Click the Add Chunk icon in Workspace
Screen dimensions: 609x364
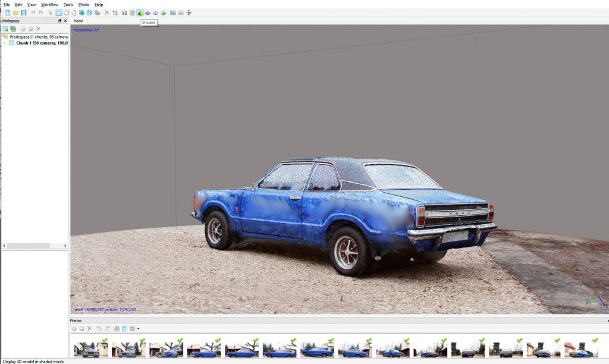[5, 29]
